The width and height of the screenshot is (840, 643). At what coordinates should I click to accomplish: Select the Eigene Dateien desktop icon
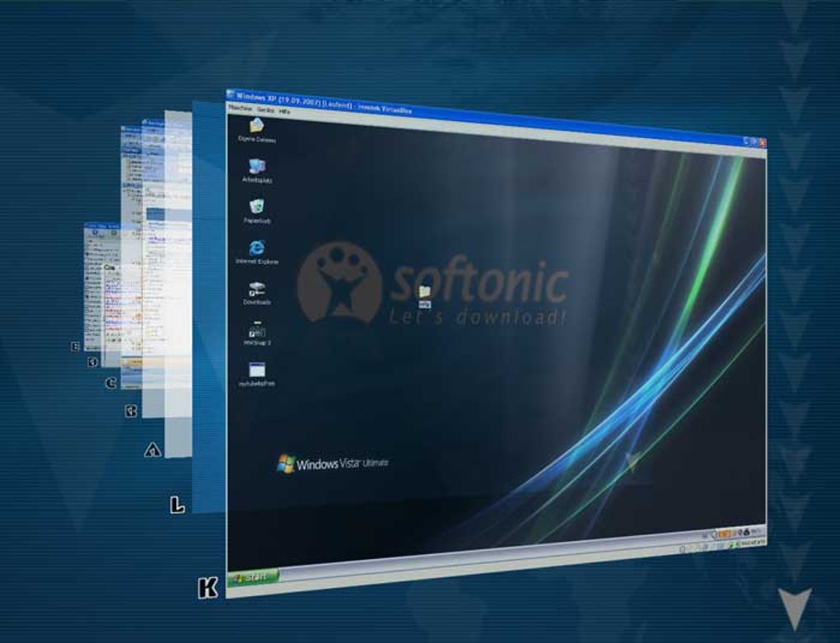tap(257, 131)
